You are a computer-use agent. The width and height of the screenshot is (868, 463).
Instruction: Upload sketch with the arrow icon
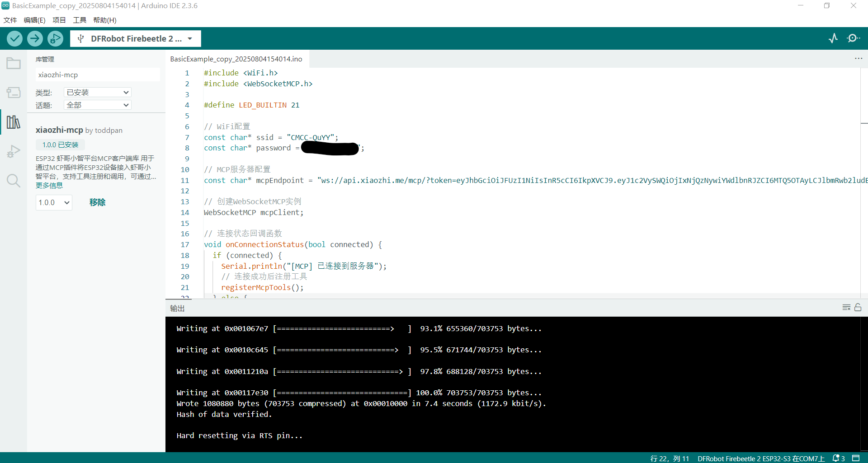35,38
